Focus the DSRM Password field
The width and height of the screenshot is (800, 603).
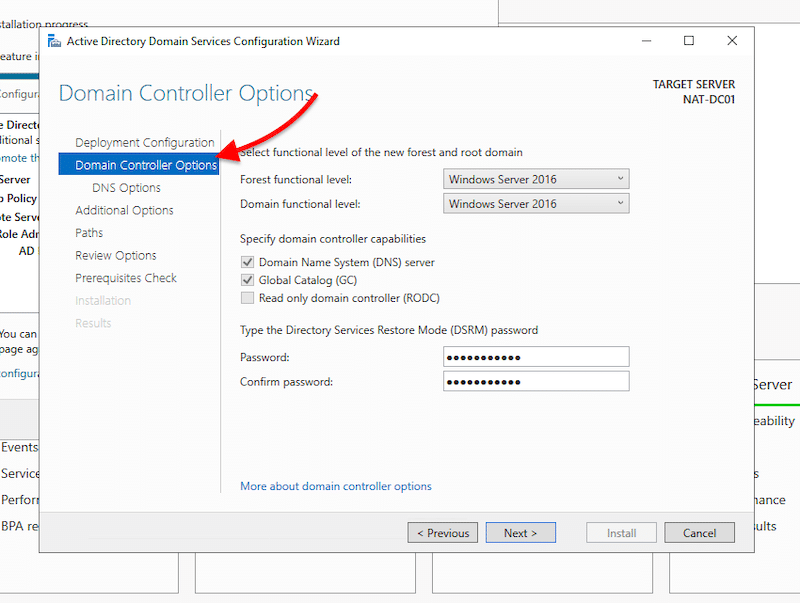coord(536,357)
